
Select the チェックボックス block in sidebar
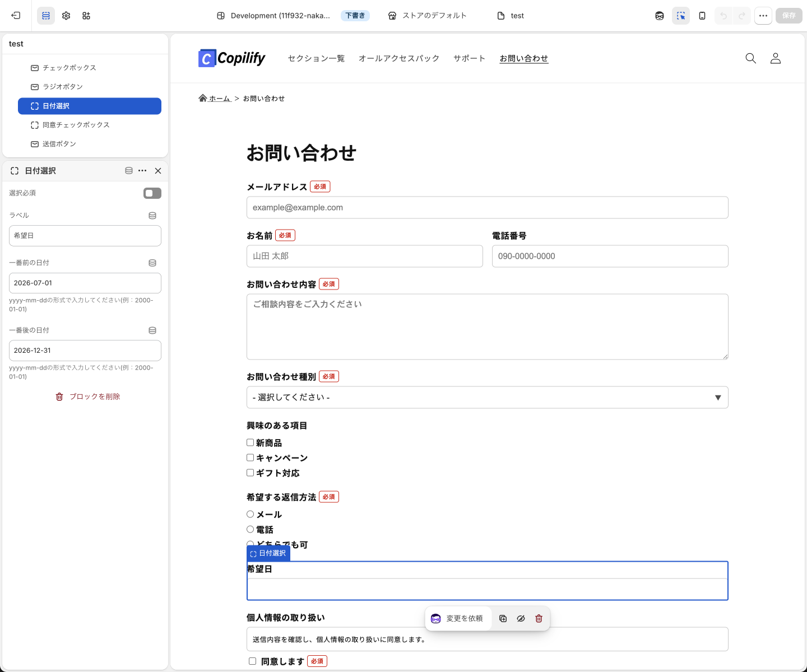point(90,68)
